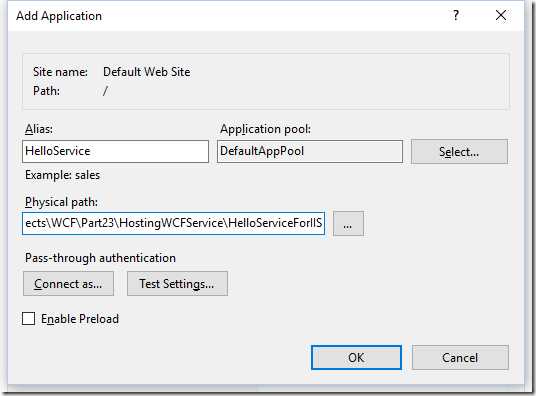Edit the Alias field containing HelloService
This screenshot has width=536, height=396.
click(x=116, y=151)
